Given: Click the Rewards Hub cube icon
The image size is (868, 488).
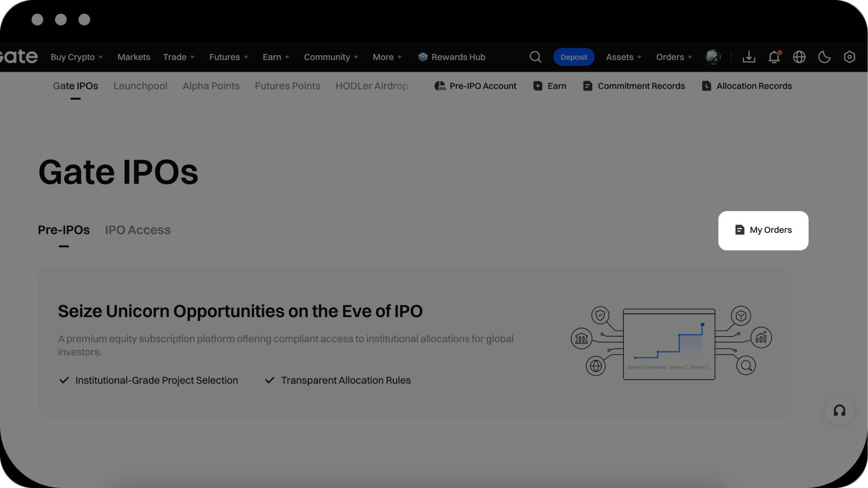Looking at the screenshot, I should click(x=423, y=57).
